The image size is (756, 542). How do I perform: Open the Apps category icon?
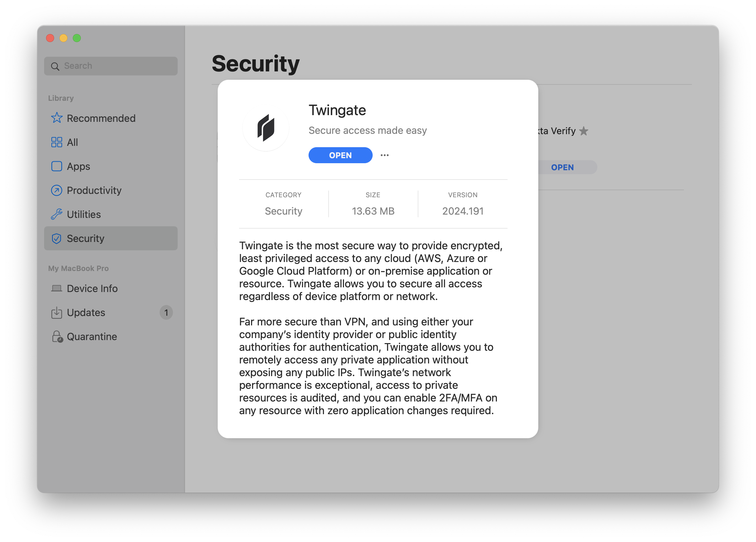point(56,166)
